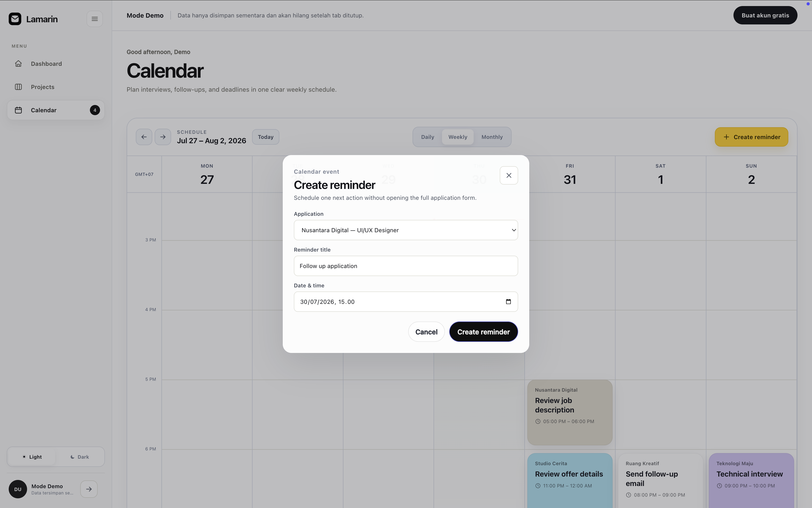Screen dimensions: 812x508
Task: Switch to Monthly view
Action: (x=492, y=137)
